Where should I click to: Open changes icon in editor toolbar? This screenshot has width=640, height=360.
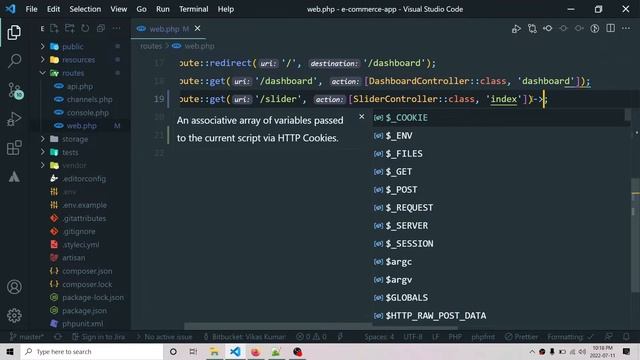(x=532, y=29)
